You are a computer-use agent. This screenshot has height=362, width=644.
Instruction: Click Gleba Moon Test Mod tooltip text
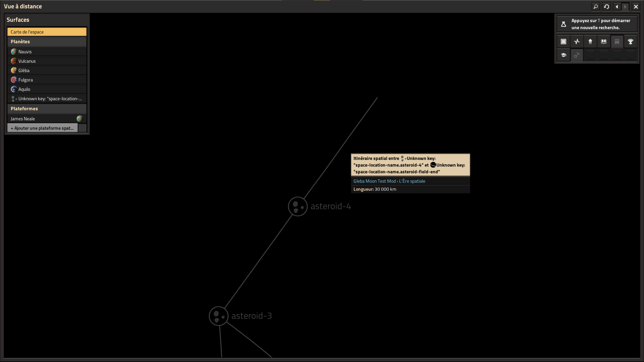(375, 181)
